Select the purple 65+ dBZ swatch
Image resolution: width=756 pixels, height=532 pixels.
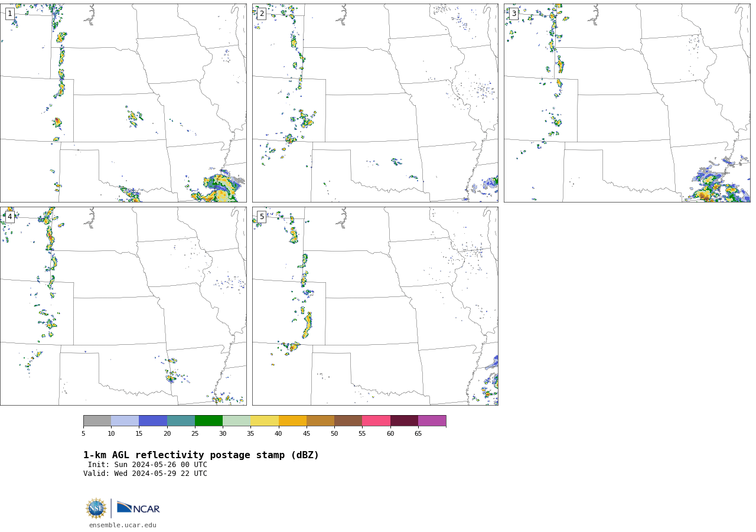(432, 421)
